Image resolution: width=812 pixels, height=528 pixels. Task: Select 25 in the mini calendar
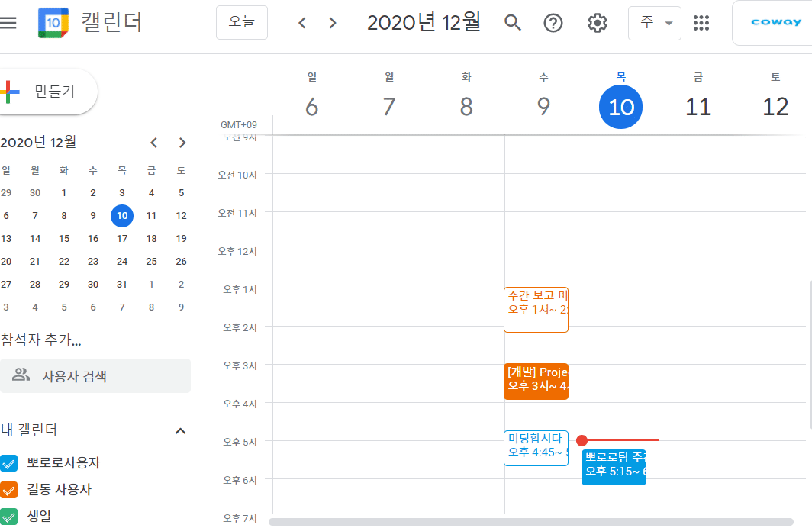(151, 262)
